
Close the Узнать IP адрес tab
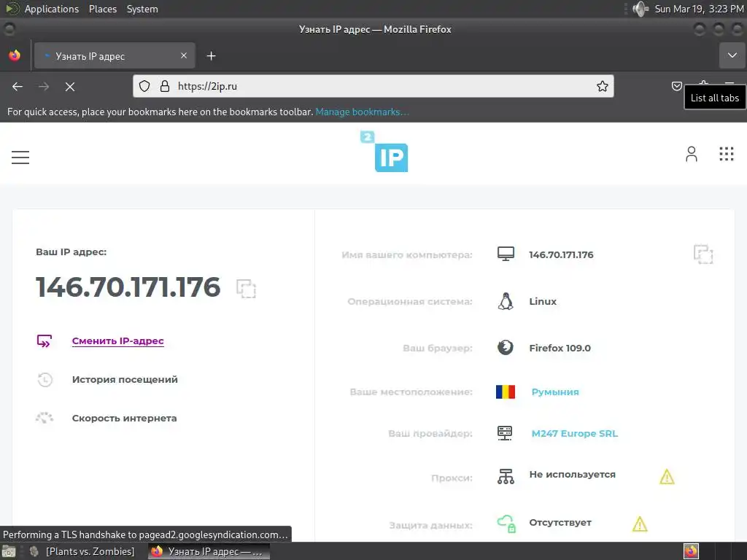(x=184, y=55)
